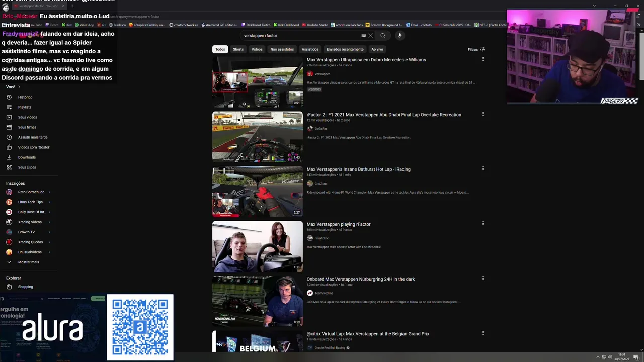This screenshot has height=362, width=644.
Task: Select the Todos filter chip
Action: 220,49
